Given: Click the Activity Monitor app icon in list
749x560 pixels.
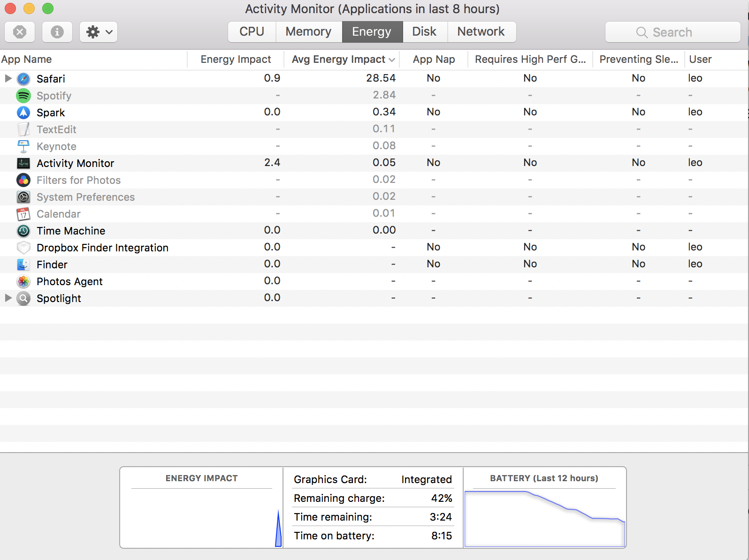Looking at the screenshot, I should tap(23, 163).
